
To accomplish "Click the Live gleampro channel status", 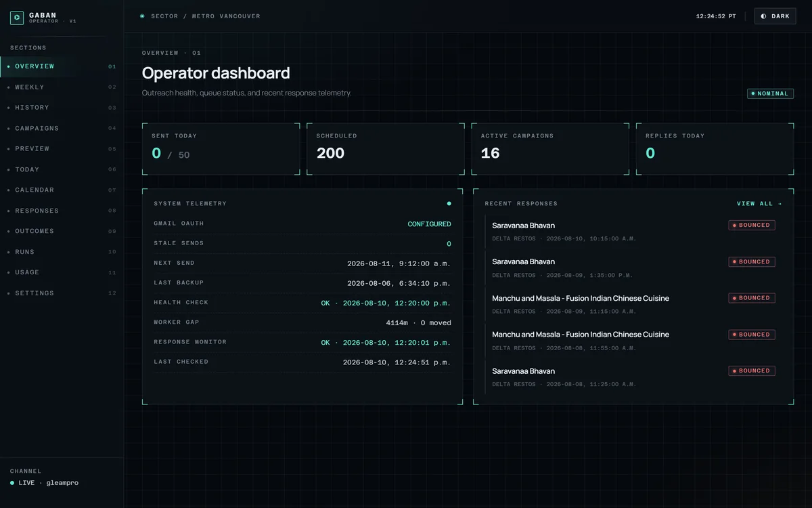I will coord(45,483).
